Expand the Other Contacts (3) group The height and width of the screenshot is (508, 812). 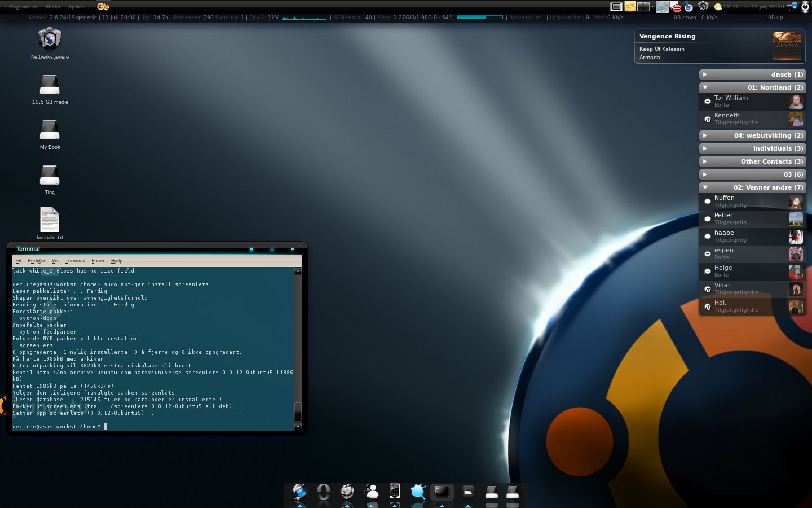coord(753,161)
